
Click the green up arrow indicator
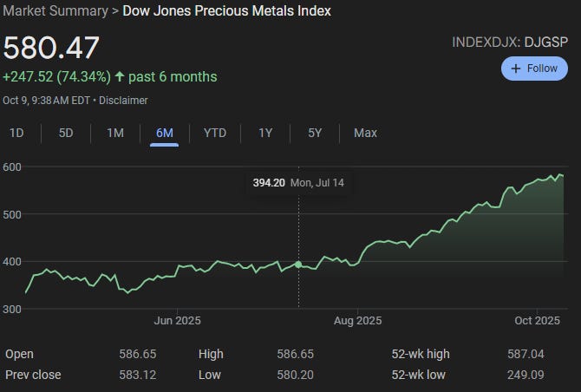pos(120,76)
